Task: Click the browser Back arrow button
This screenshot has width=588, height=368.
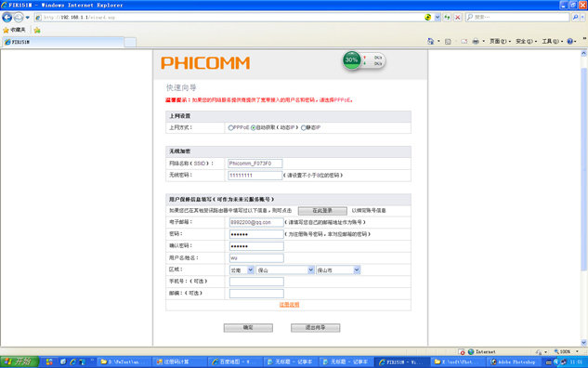Action: point(7,18)
